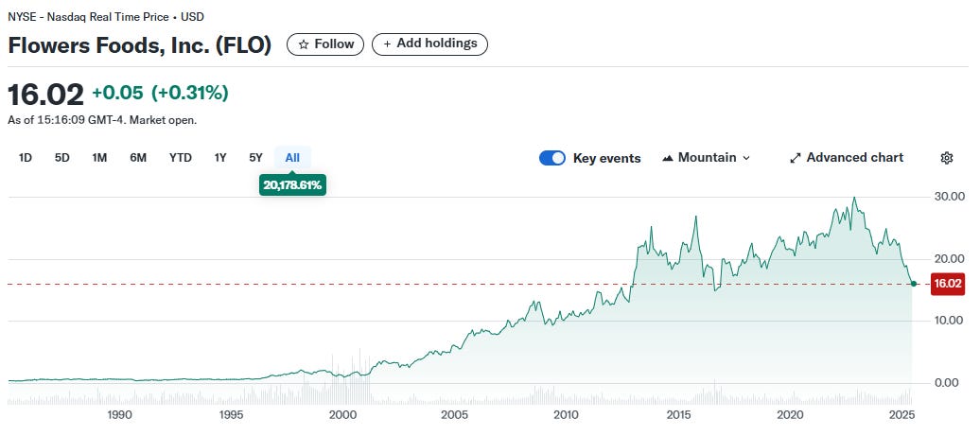This screenshot has height=436, width=980.
Task: Select the 5D time range
Action: tap(61, 157)
